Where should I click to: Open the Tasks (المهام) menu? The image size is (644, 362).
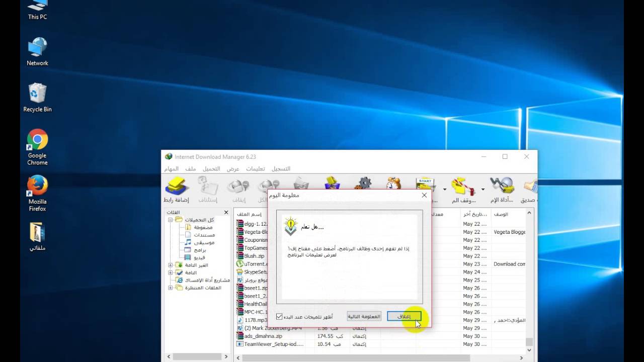click(x=171, y=169)
